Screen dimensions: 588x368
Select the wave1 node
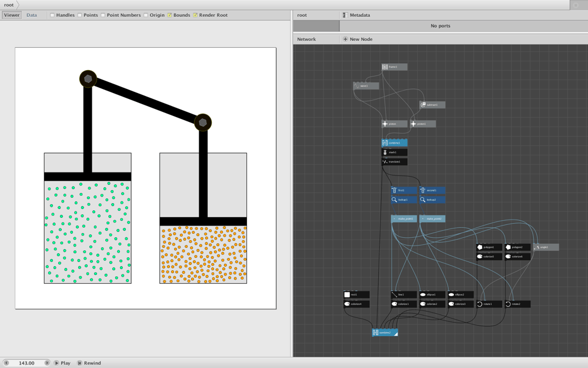(366, 86)
